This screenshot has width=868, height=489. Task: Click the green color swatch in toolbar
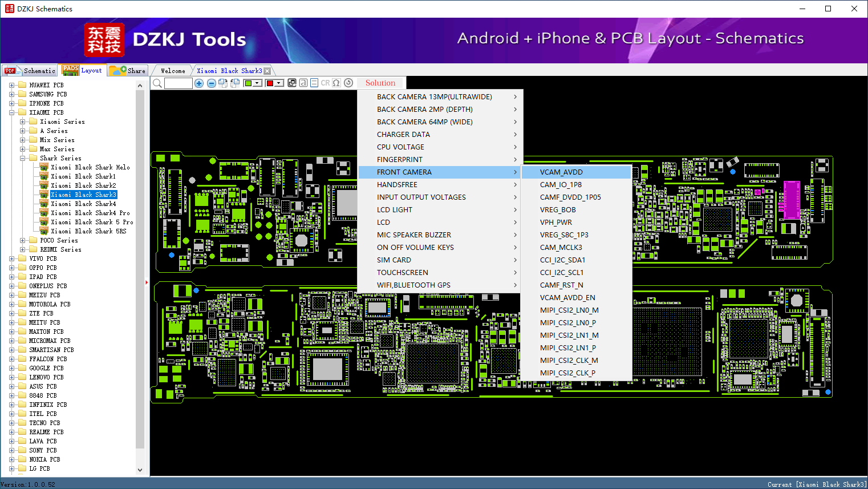click(x=248, y=83)
